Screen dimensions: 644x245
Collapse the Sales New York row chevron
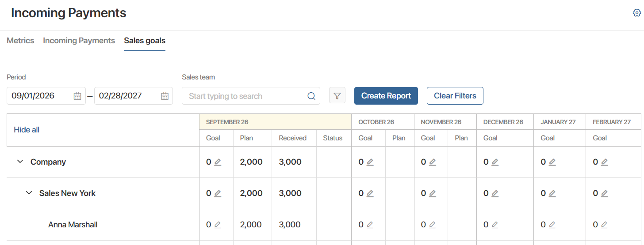click(29, 193)
